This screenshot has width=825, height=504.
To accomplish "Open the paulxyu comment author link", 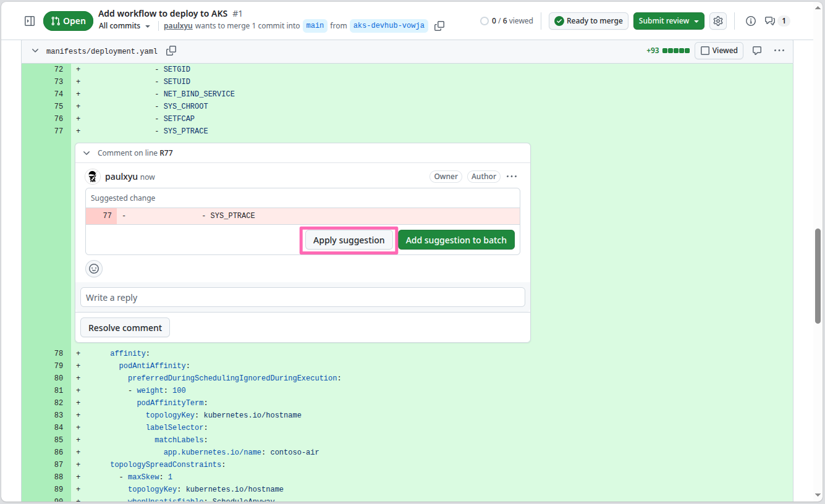I will point(121,177).
